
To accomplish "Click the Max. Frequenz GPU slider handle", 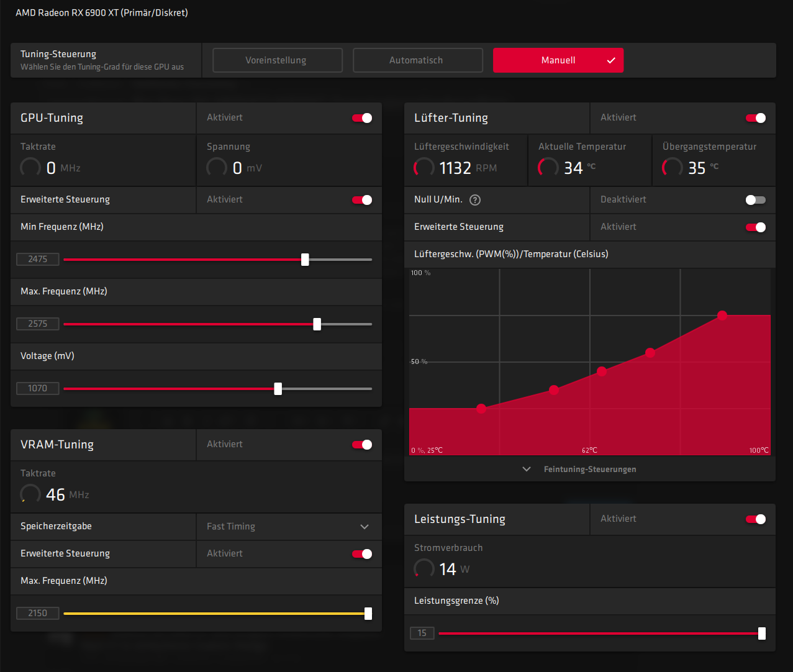I will point(317,324).
